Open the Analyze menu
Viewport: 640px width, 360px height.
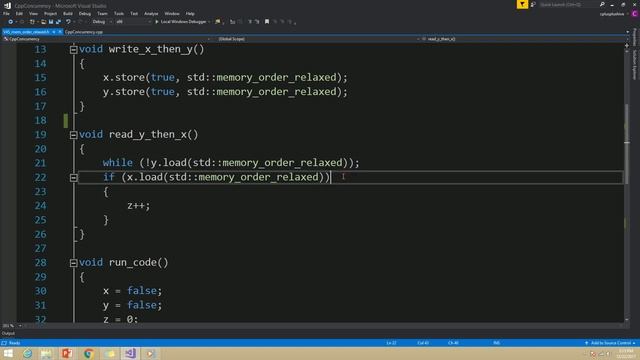tap(151, 13)
